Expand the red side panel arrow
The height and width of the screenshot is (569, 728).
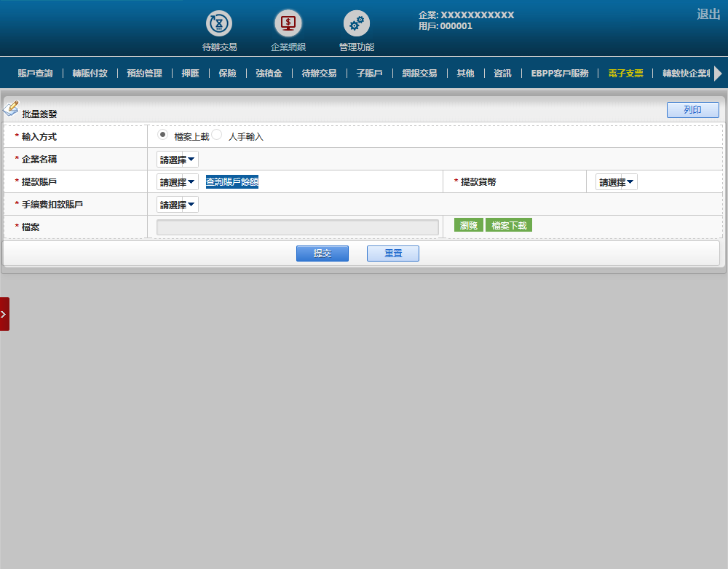click(x=4, y=314)
